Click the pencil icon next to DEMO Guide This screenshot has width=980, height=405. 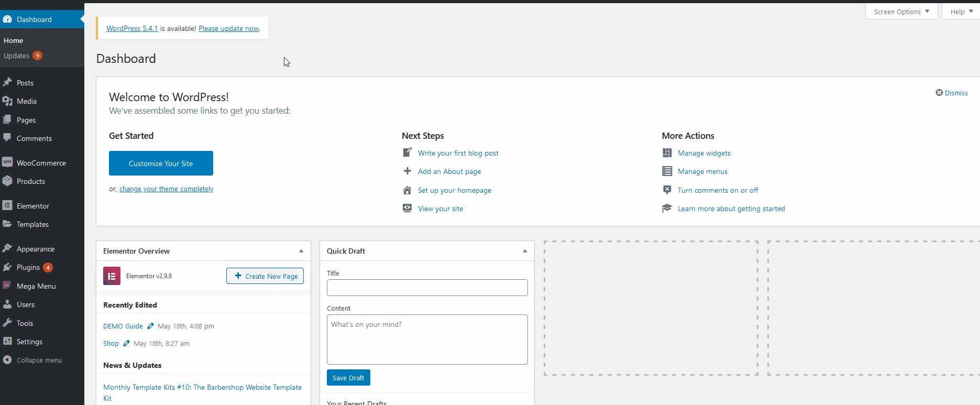[x=150, y=326]
